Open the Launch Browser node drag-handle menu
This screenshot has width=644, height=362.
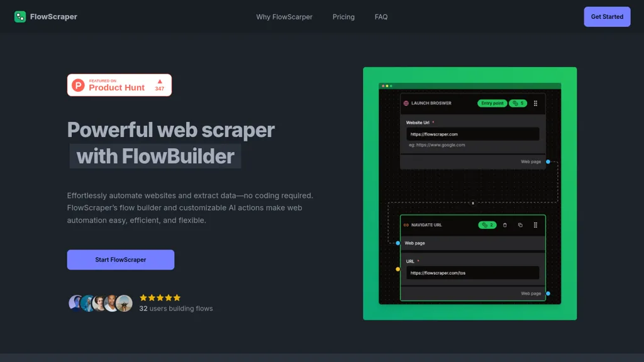point(536,104)
